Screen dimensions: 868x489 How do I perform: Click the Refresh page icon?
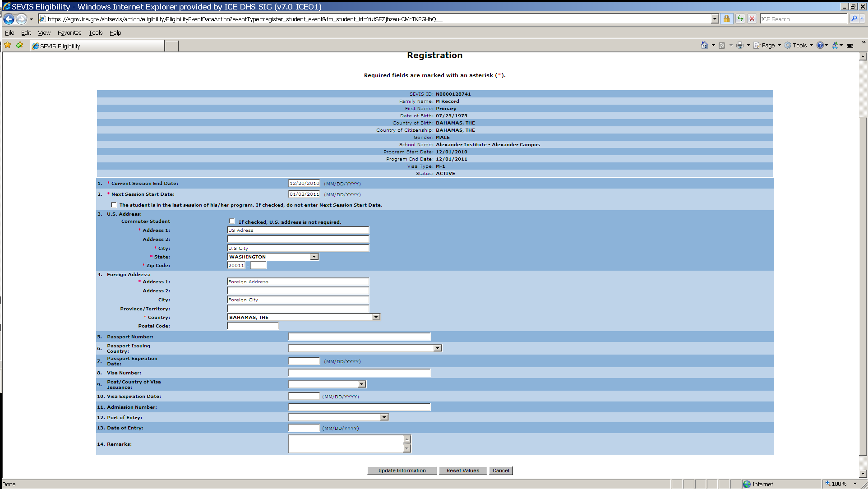[x=740, y=19]
